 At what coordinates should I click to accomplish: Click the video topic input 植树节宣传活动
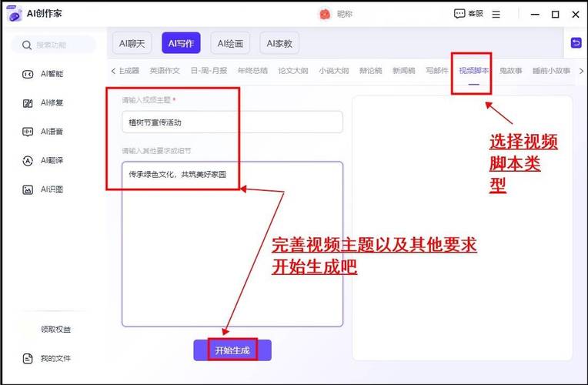coord(232,122)
